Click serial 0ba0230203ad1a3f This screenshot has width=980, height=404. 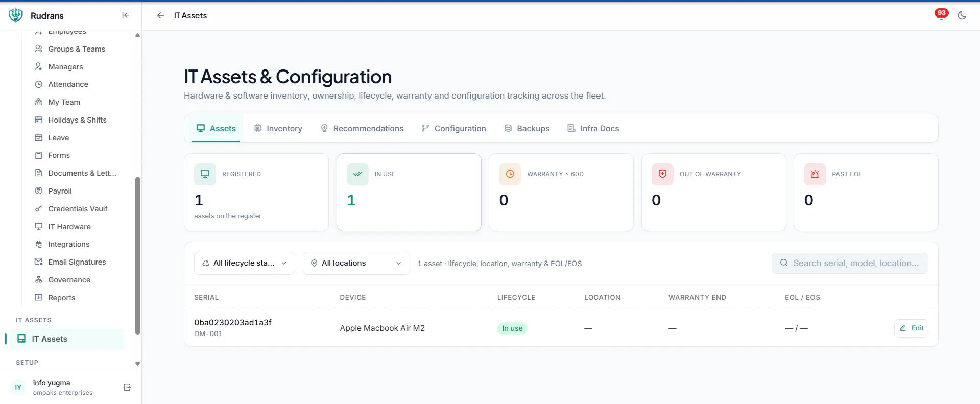(233, 322)
